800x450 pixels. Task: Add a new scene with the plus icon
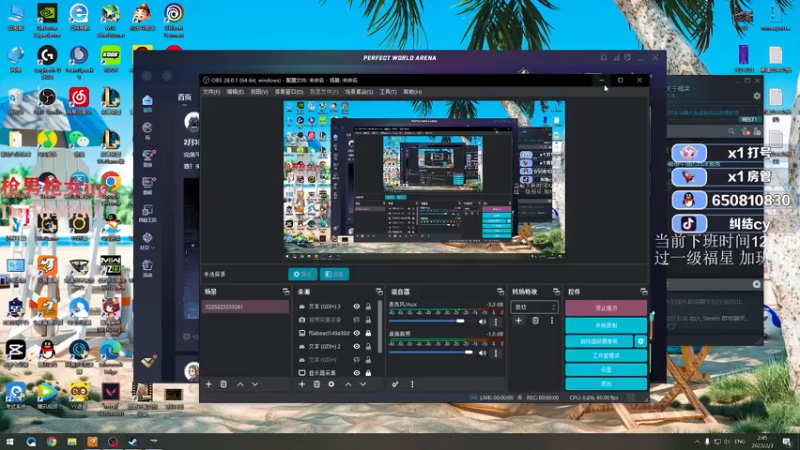tap(209, 384)
